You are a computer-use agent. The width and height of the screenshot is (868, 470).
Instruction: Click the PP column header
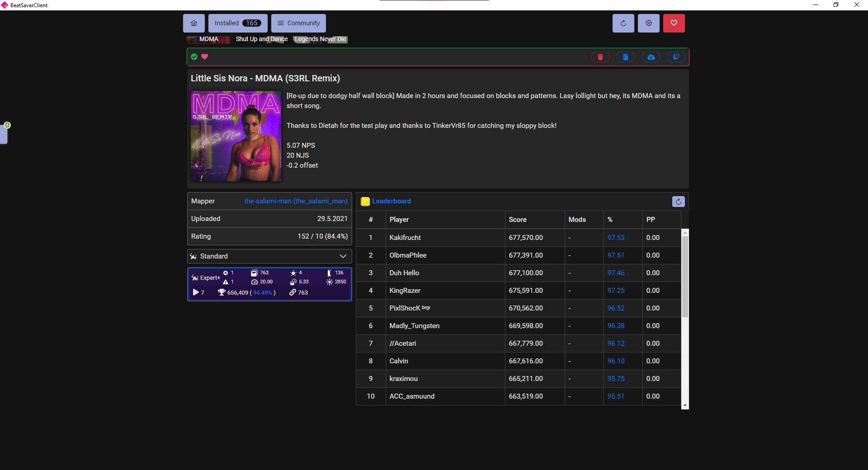click(x=662, y=220)
